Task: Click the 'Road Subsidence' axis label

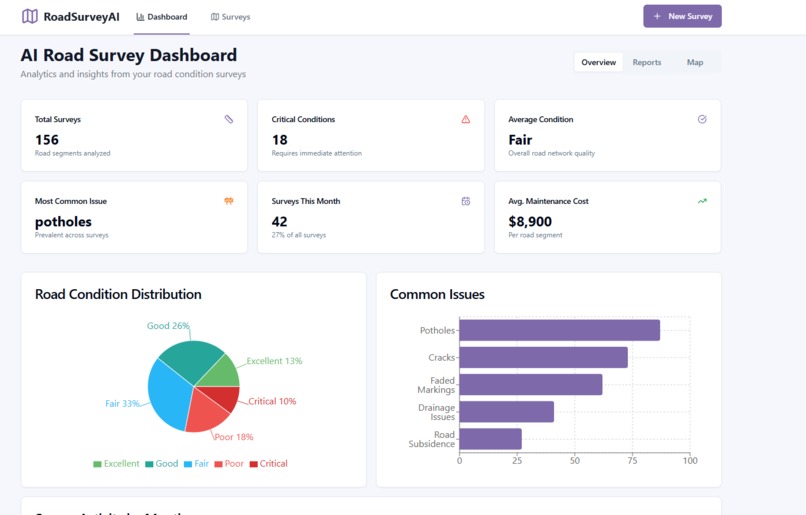Action: pos(432,439)
